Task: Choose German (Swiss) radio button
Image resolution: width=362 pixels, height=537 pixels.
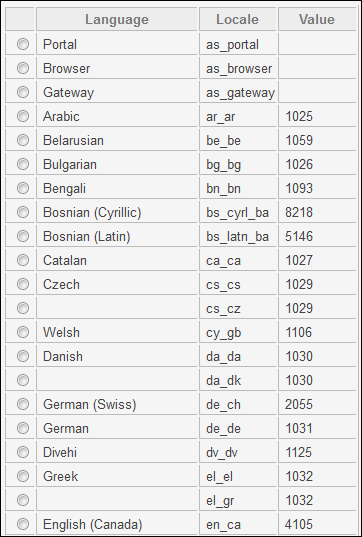Action: click(x=23, y=404)
